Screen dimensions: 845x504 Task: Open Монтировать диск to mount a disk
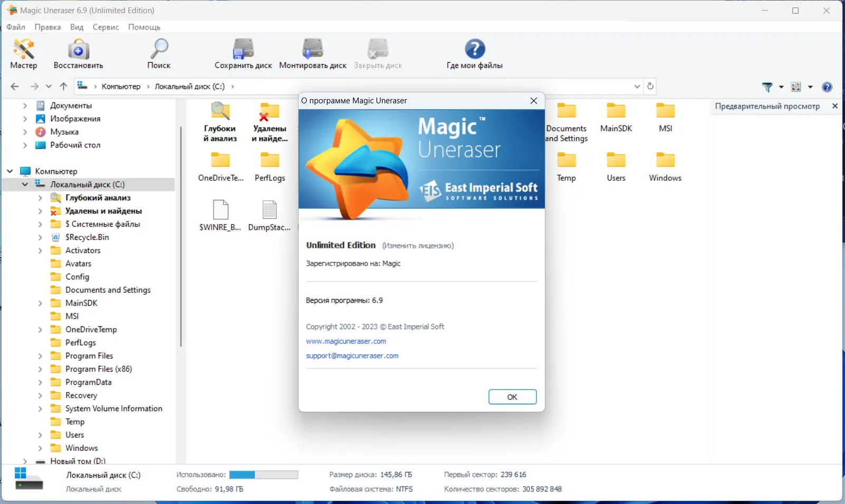click(313, 54)
